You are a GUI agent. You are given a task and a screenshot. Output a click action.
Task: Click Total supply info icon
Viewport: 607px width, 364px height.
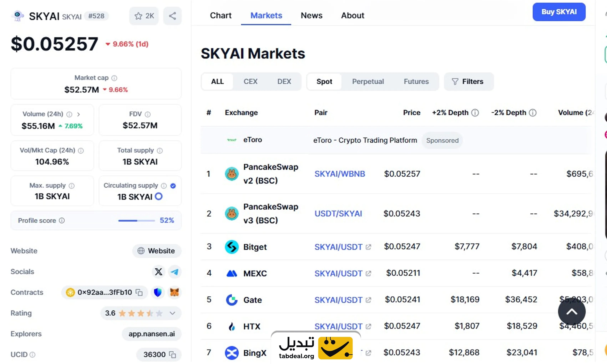[x=160, y=151]
